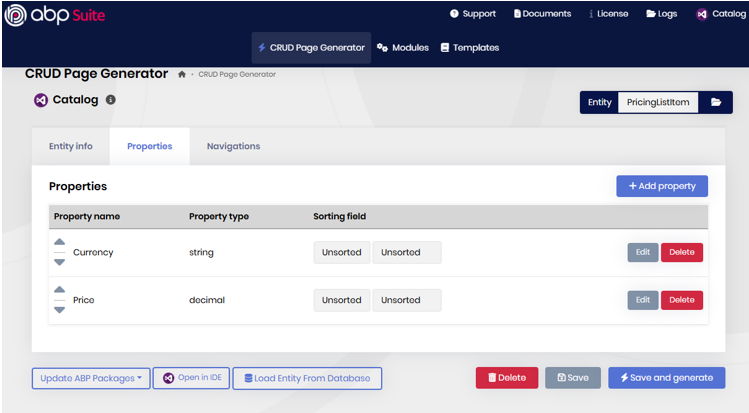Move Price property down with arrow
The height and width of the screenshot is (413, 749).
[59, 310]
